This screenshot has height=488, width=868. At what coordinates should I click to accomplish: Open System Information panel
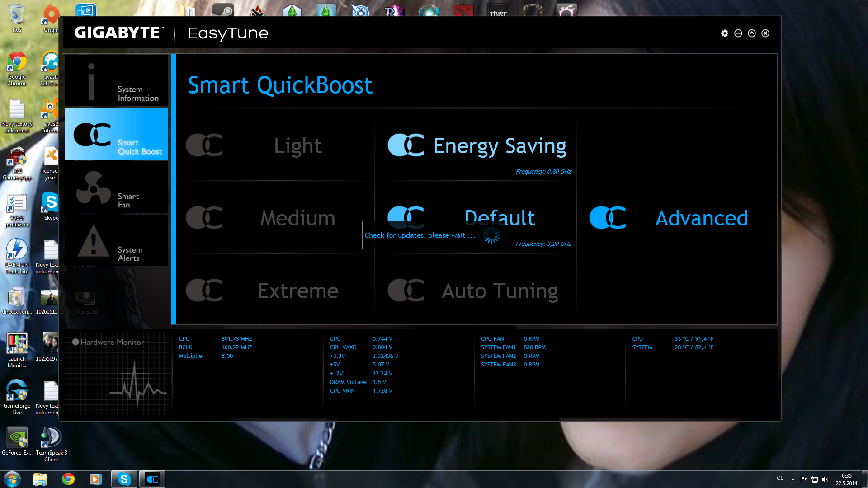pyautogui.click(x=116, y=81)
